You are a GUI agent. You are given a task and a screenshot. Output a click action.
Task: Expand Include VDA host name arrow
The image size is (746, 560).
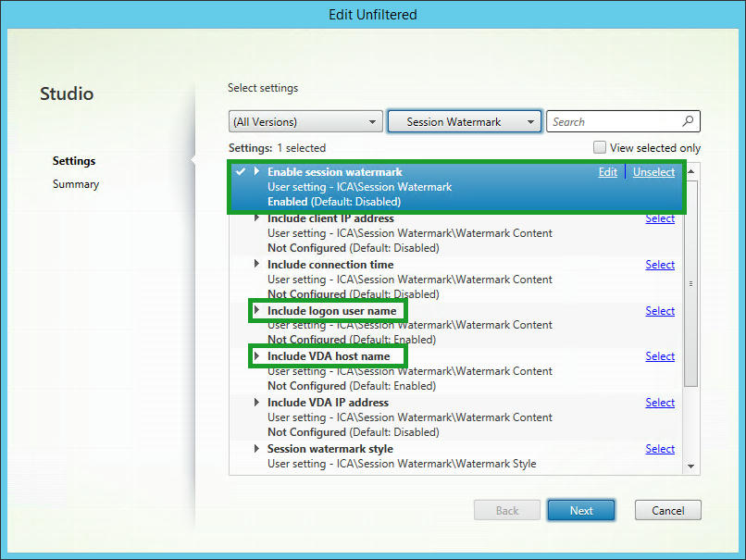pyautogui.click(x=257, y=356)
